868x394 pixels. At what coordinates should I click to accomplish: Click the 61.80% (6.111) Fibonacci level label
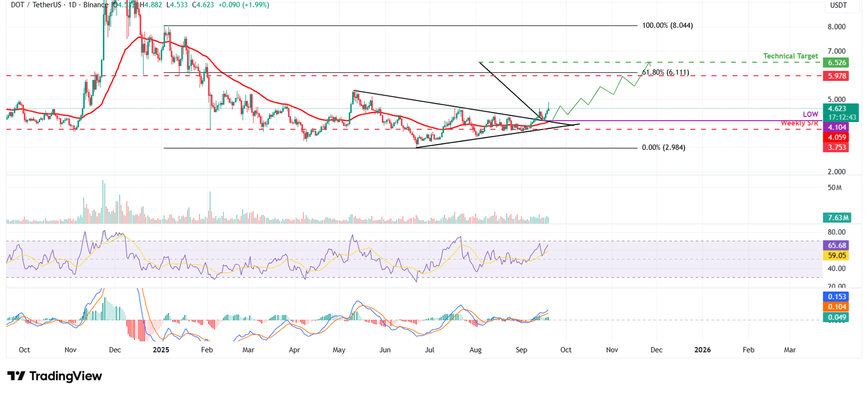click(667, 72)
